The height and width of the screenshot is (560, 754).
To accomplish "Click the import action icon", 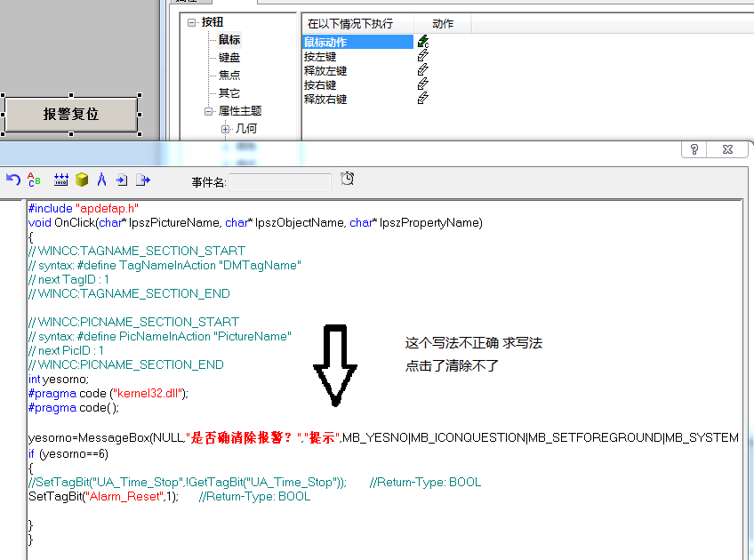I will pos(122,180).
